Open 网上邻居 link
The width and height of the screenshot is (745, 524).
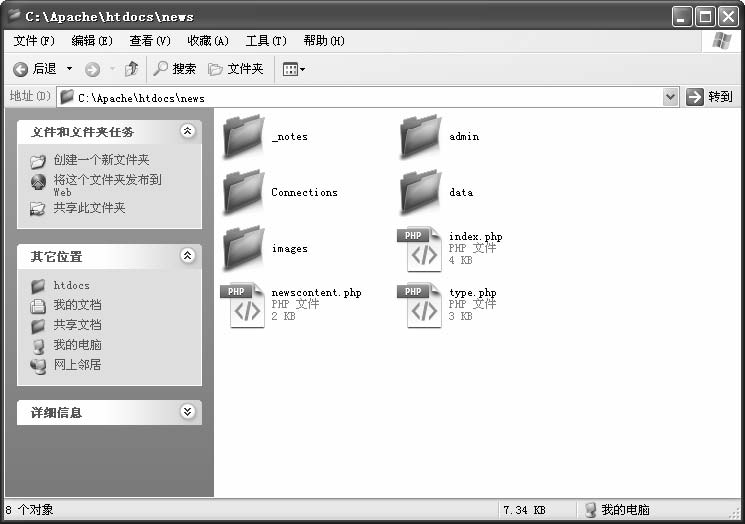[x=77, y=365]
